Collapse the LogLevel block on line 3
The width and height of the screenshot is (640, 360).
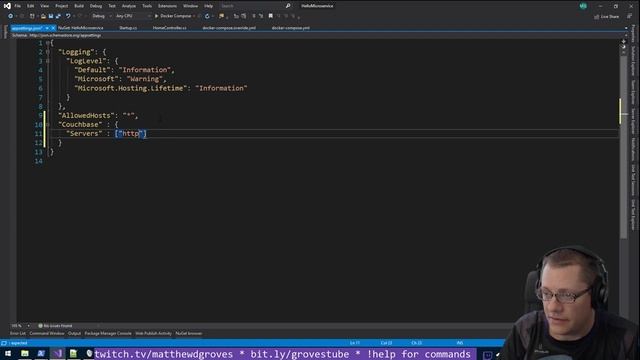[x=48, y=61]
